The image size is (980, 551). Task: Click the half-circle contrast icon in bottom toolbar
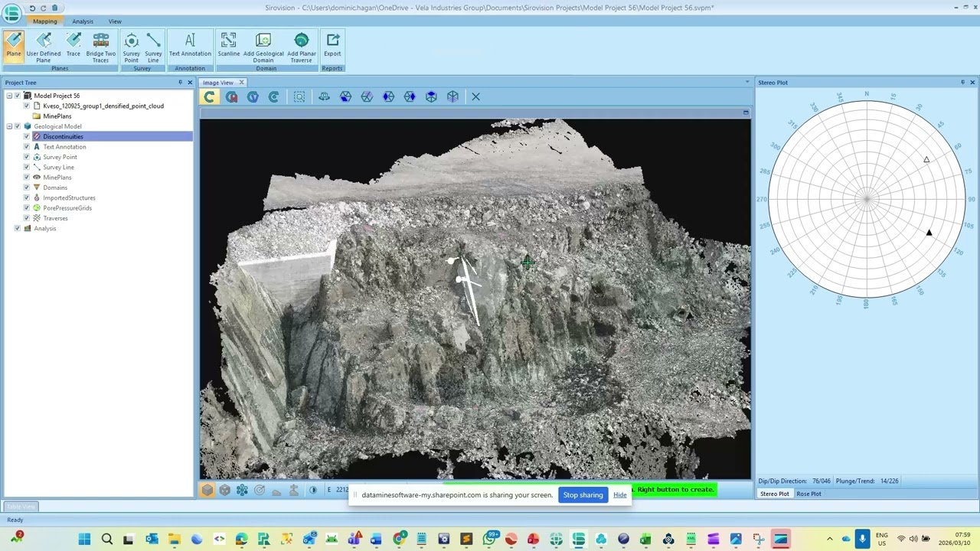pos(312,490)
